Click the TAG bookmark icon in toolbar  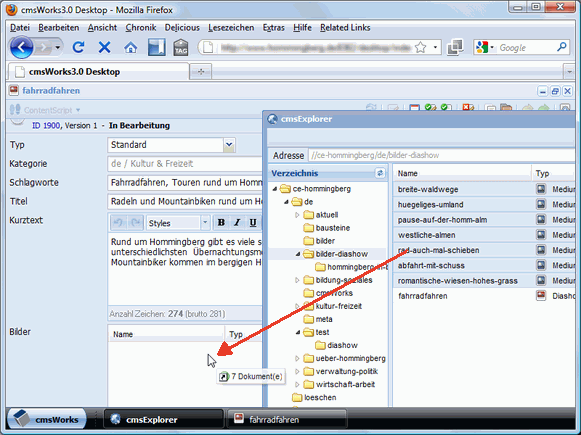pyautogui.click(x=181, y=47)
